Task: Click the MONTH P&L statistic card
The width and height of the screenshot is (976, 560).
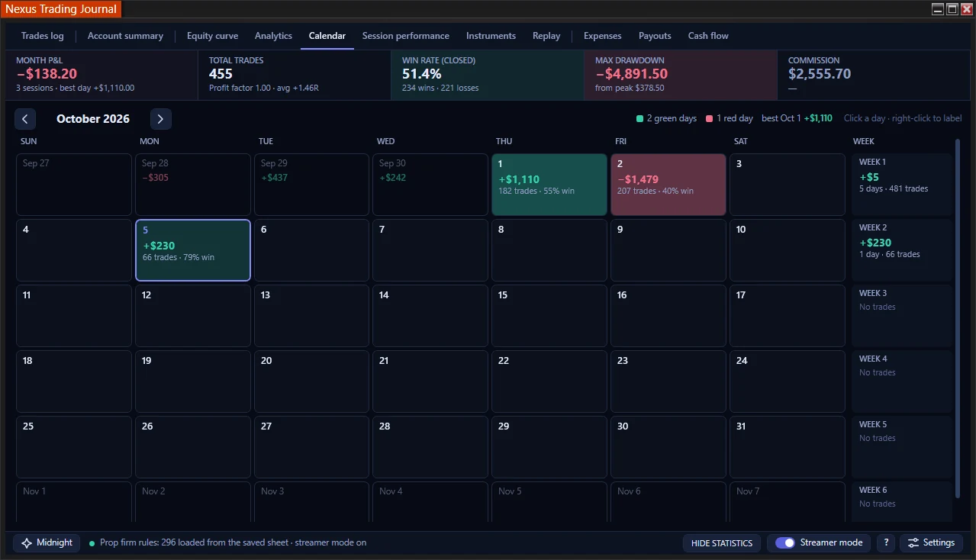Action: click(101, 76)
